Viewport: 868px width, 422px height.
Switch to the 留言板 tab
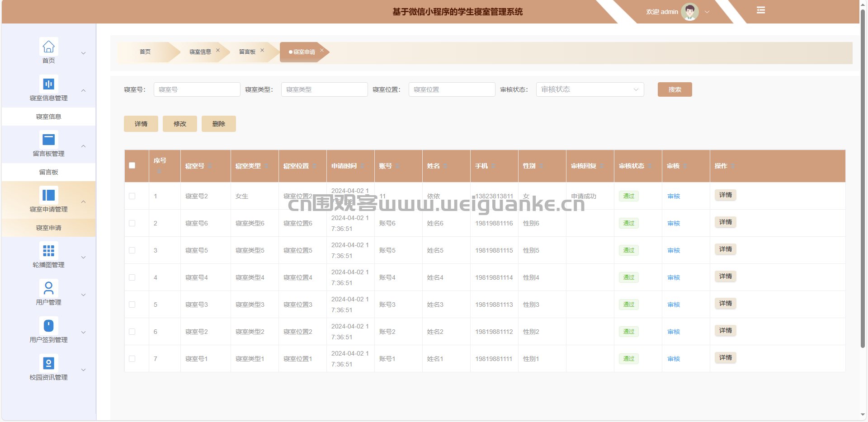[x=247, y=52]
